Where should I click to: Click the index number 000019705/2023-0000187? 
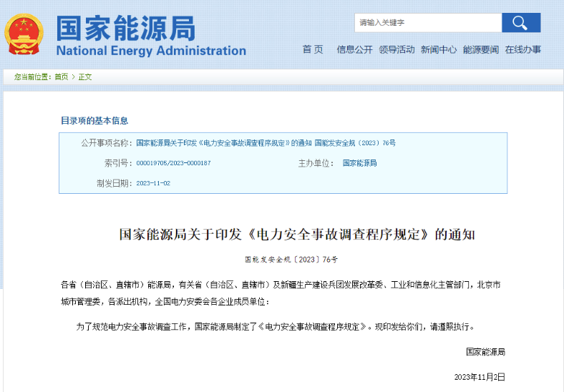coord(173,163)
